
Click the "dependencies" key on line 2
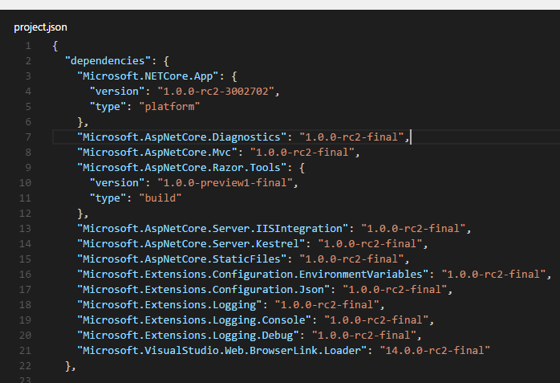(x=108, y=61)
